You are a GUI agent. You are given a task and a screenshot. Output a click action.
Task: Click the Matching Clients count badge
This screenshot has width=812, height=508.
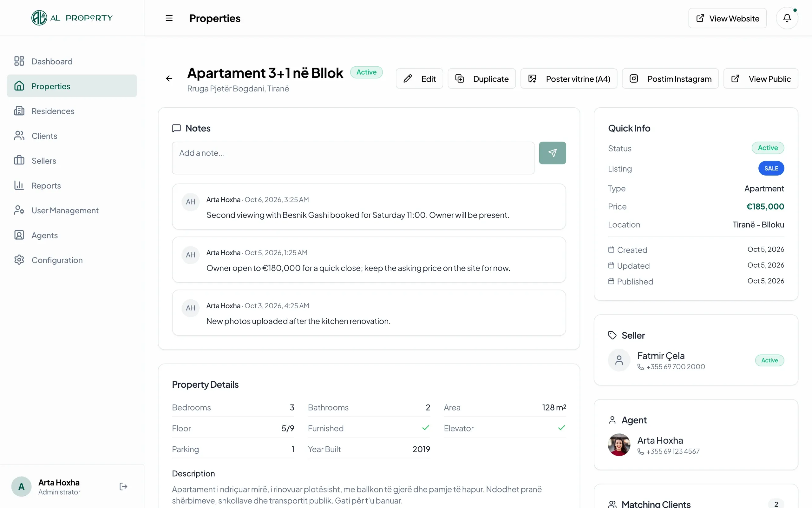coord(776,504)
